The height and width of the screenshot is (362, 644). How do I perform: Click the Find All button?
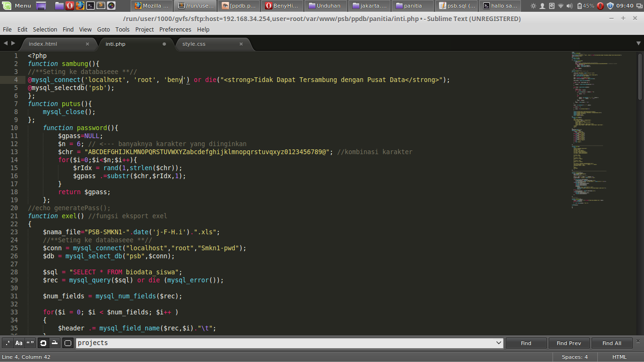[612, 343]
